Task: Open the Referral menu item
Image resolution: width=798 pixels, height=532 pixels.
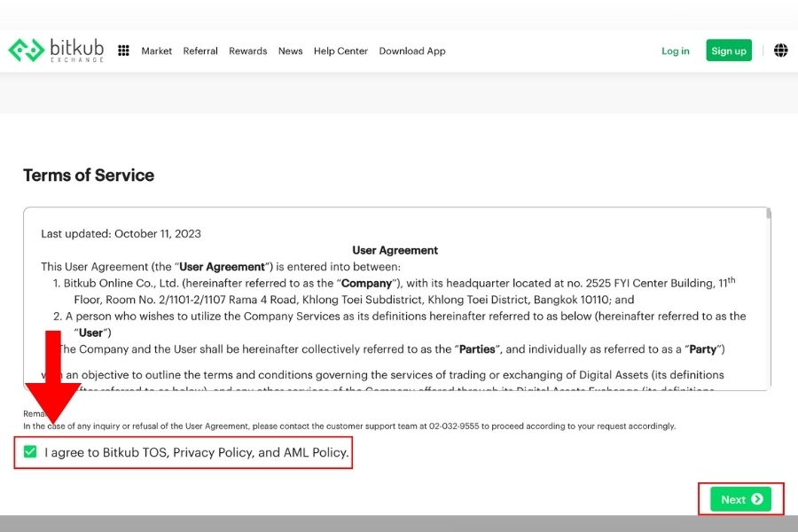Action: (200, 51)
